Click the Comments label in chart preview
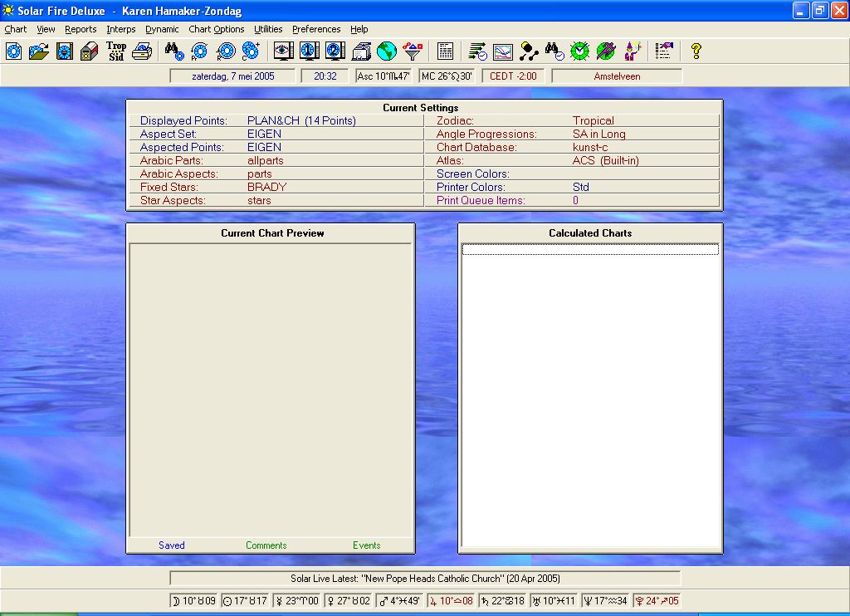 point(266,545)
